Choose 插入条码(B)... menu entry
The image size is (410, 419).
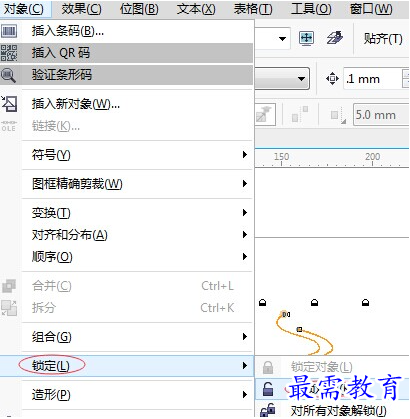click(x=127, y=31)
